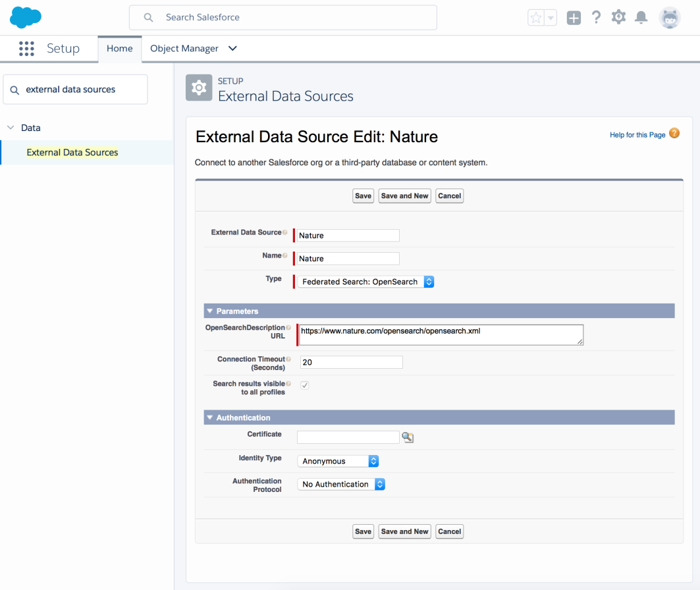This screenshot has width=700, height=590.
Task: Open the favorites list dropdown arrow
Action: [x=551, y=18]
